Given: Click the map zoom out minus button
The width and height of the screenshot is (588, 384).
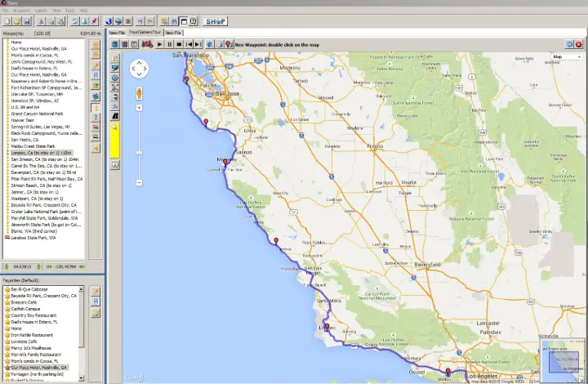Looking at the screenshot, I should pos(139,182).
